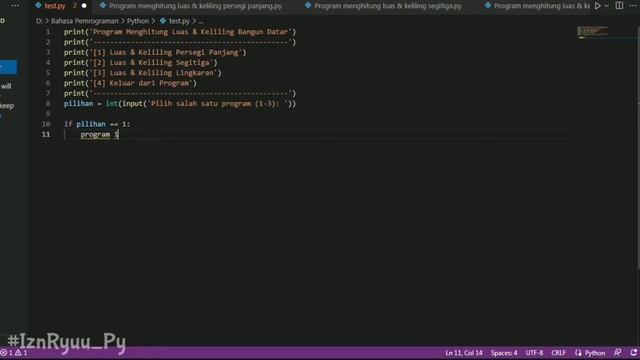Open the segitiga.py tab
The image size is (640, 360).
pos(387,6)
